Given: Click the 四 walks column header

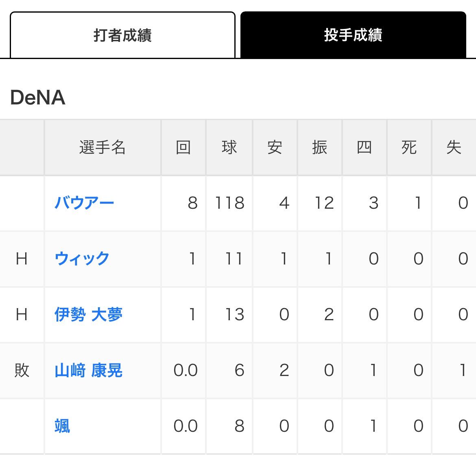Looking at the screenshot, I should (364, 147).
